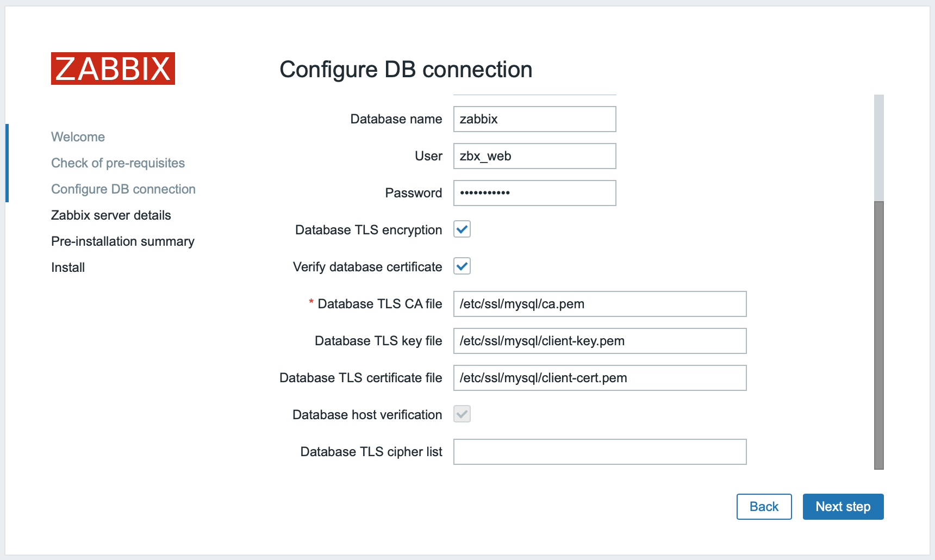Click the Install step in sidebar
This screenshot has height=560, width=935.
pos(68,267)
